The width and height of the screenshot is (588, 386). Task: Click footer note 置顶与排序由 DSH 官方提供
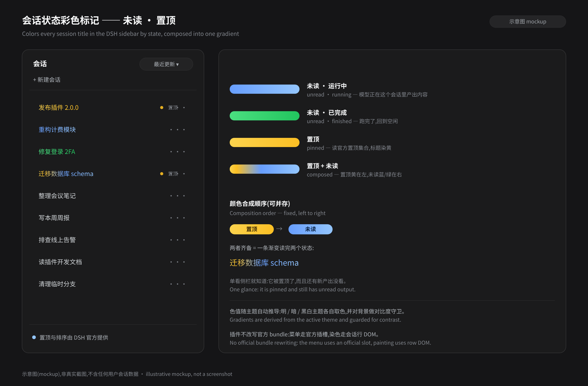click(x=74, y=337)
